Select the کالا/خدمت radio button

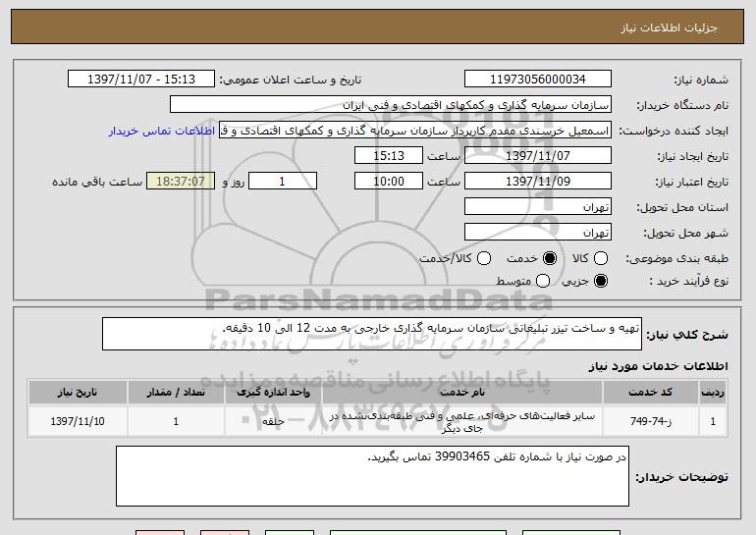point(484,258)
